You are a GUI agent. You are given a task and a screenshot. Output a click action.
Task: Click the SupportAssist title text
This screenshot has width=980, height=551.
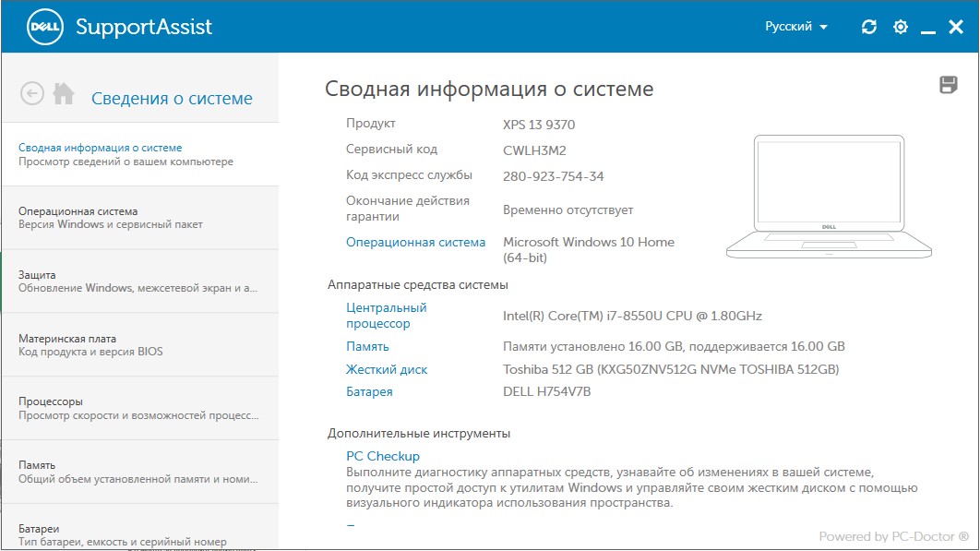pos(144,27)
